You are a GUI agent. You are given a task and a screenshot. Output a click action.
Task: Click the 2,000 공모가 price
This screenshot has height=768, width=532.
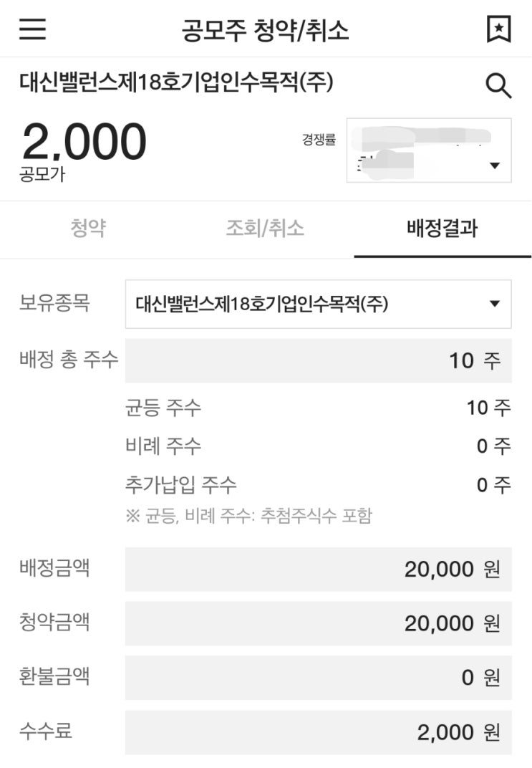(x=84, y=142)
